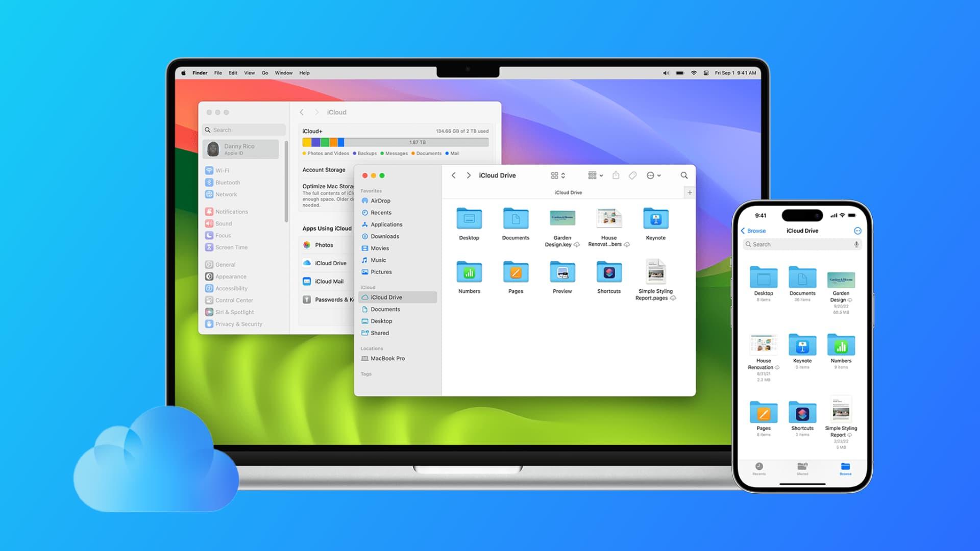Click the back navigation chevron in Finder
This screenshot has width=980, height=551.
tap(453, 175)
